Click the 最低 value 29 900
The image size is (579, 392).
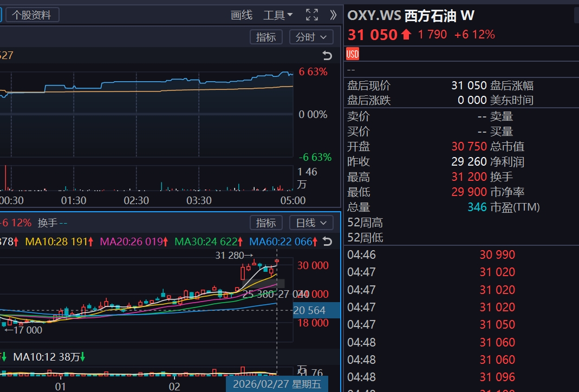pos(469,192)
